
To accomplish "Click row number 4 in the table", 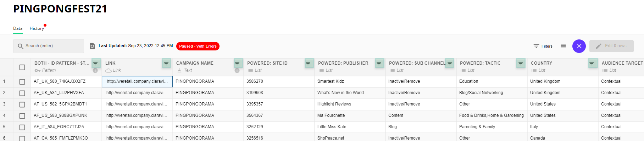I will pos(4,115).
